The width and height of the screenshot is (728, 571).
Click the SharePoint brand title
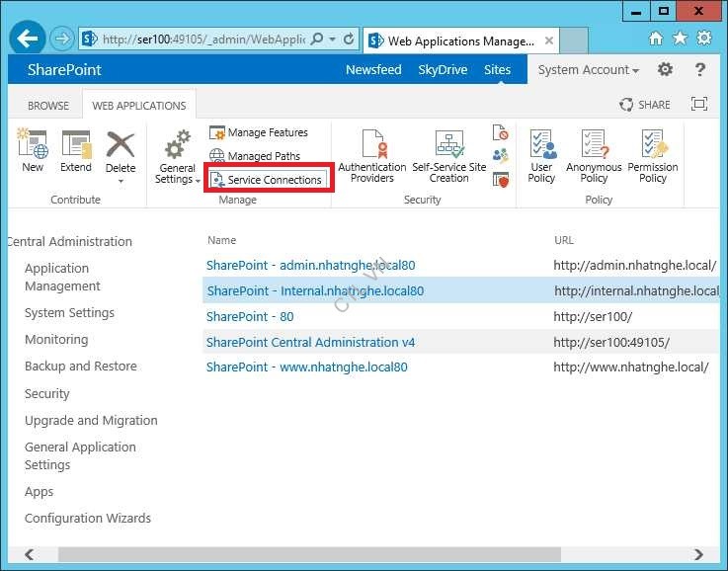(64, 69)
